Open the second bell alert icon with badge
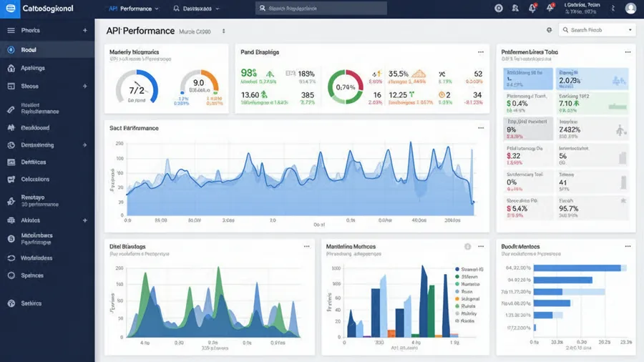Screen dimensions: 644x362 click(x=550, y=8)
